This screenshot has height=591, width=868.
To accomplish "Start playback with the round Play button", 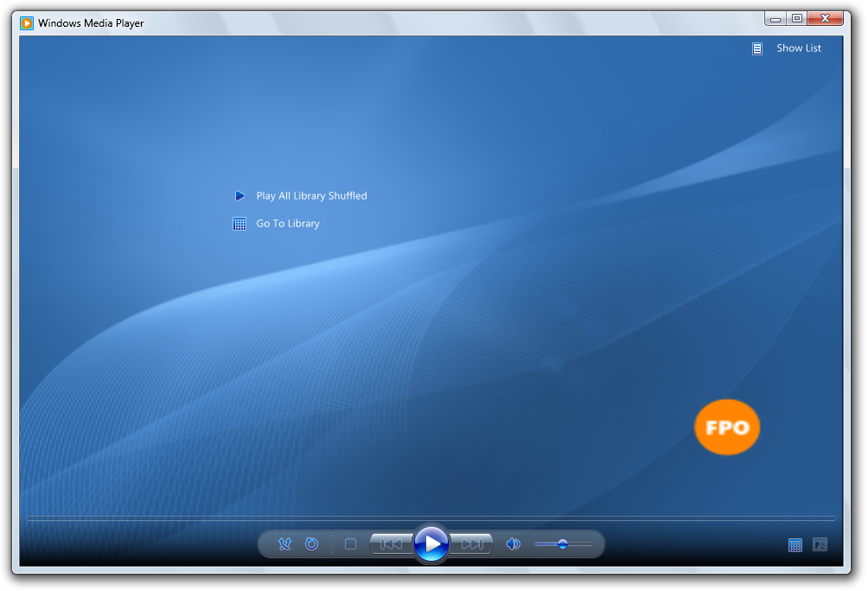I will (431, 544).
